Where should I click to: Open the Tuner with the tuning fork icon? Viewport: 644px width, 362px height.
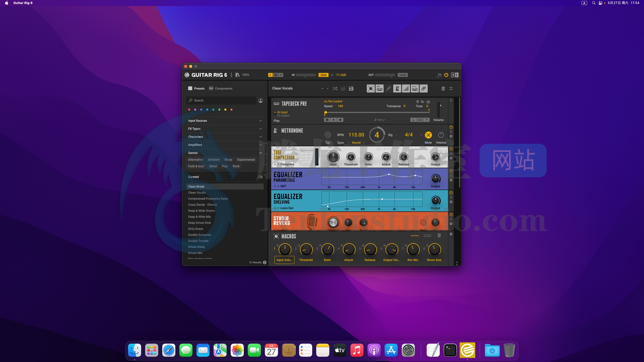pos(388,88)
